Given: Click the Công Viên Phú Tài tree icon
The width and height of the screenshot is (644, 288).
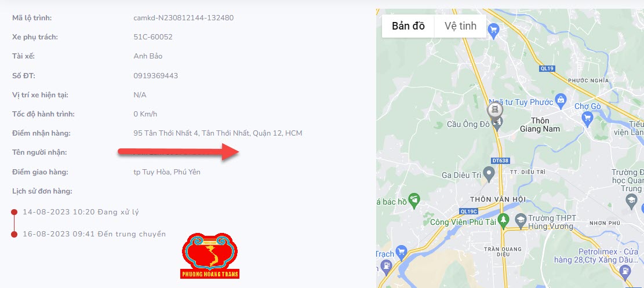Looking at the screenshot, I should tap(503, 220).
